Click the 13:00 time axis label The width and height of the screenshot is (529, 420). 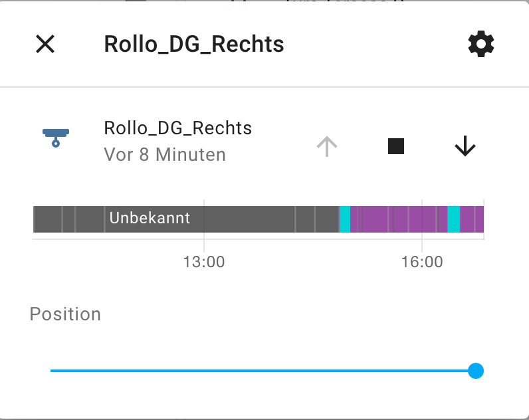[204, 262]
